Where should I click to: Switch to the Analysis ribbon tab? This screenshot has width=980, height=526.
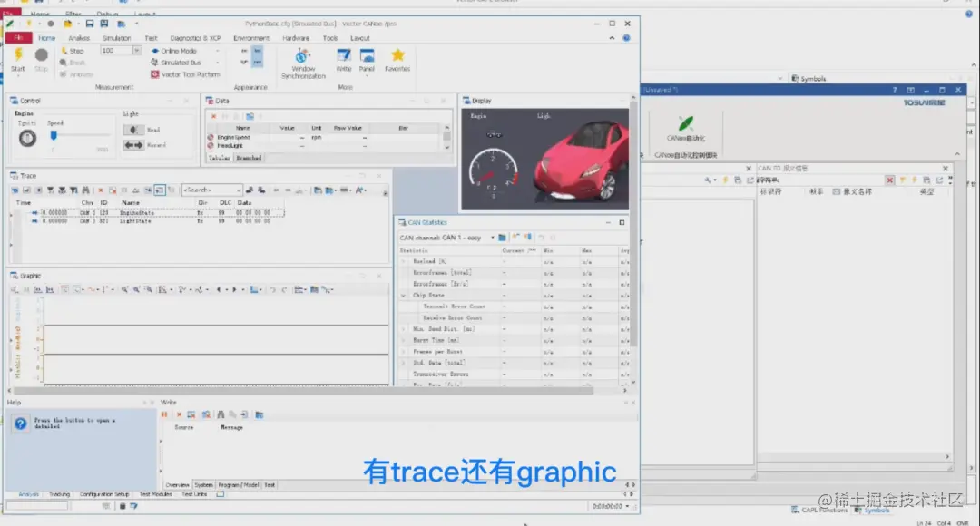pos(79,38)
